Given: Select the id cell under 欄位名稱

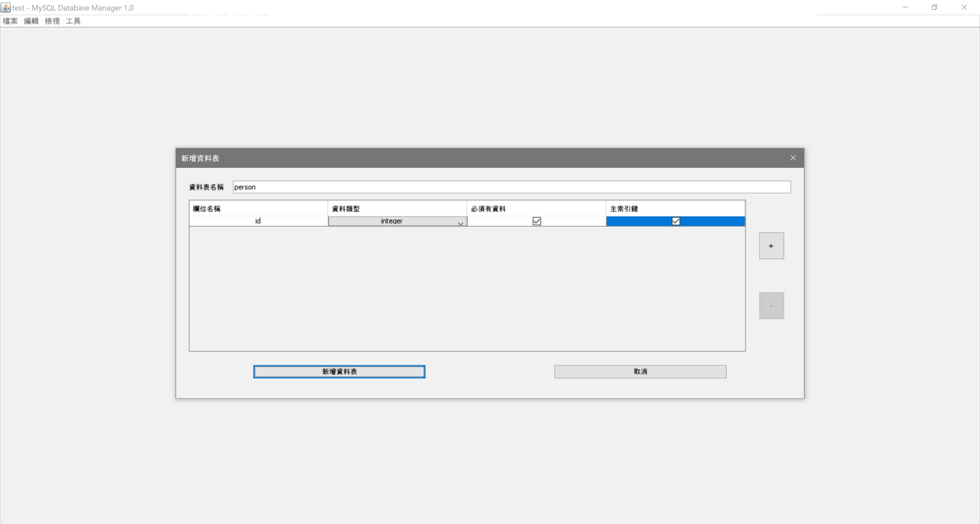Looking at the screenshot, I should click(x=258, y=221).
